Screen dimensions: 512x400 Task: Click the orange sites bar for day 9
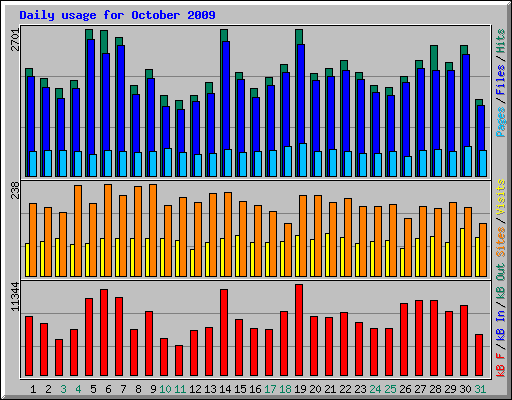point(153,230)
